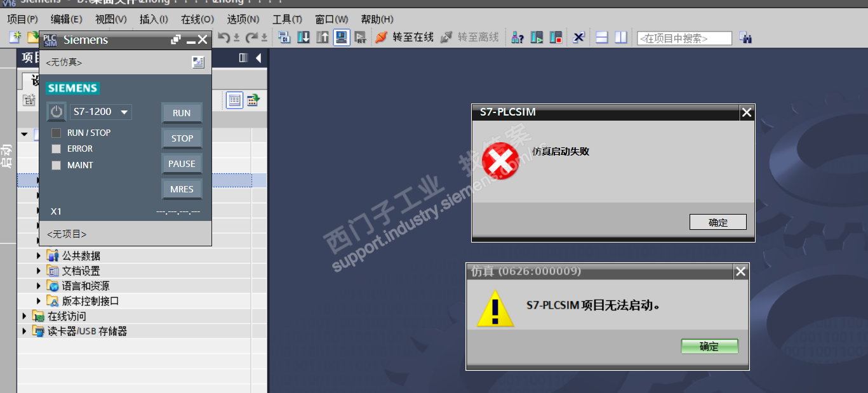Select 公共数据 in project tree

coord(81,256)
